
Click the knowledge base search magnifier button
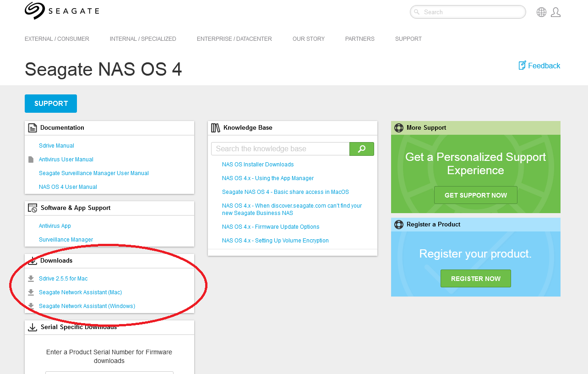362,149
